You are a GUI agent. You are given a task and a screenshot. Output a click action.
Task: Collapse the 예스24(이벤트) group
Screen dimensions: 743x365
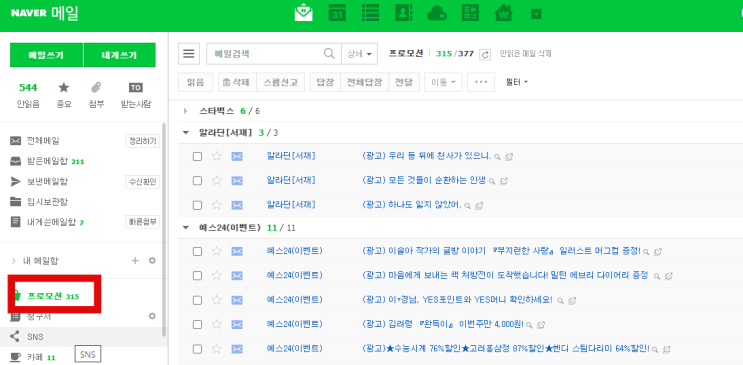coord(185,228)
